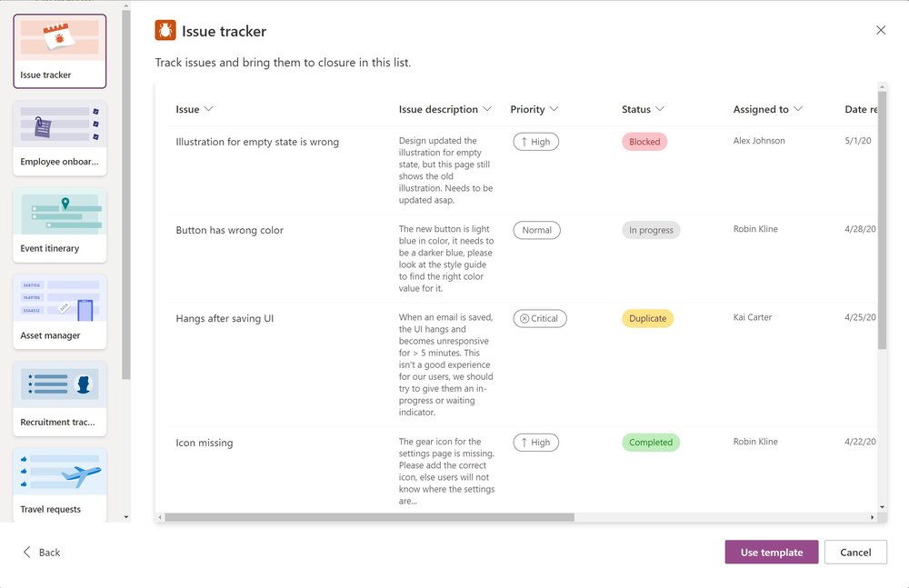The width and height of the screenshot is (909, 588).
Task: Close the template preview dialog
Action: (881, 30)
